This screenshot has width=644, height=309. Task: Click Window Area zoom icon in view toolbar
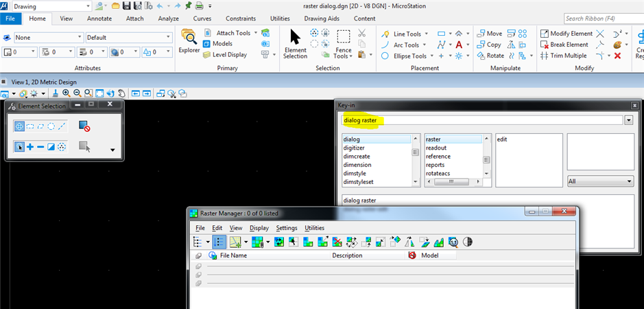(88, 94)
